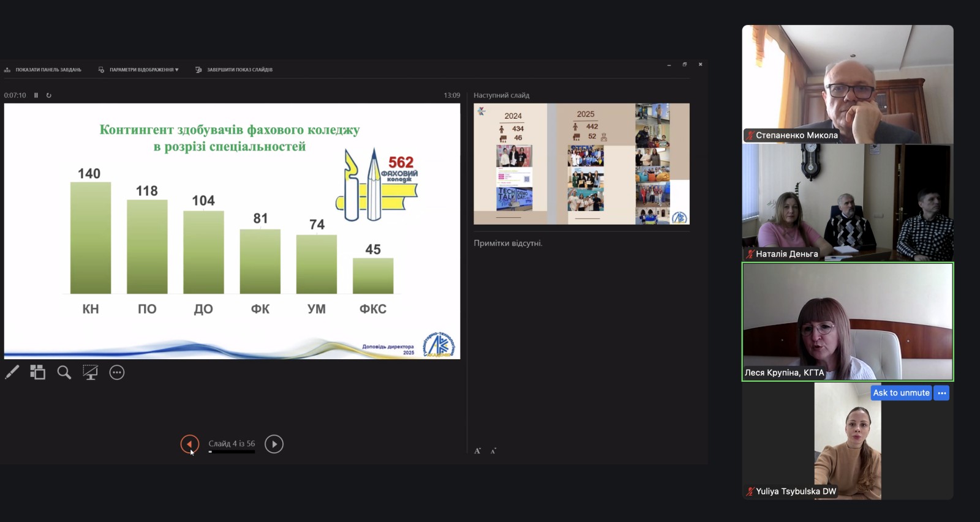Click the clock reading 13:09
The image size is (980, 522).
point(452,95)
